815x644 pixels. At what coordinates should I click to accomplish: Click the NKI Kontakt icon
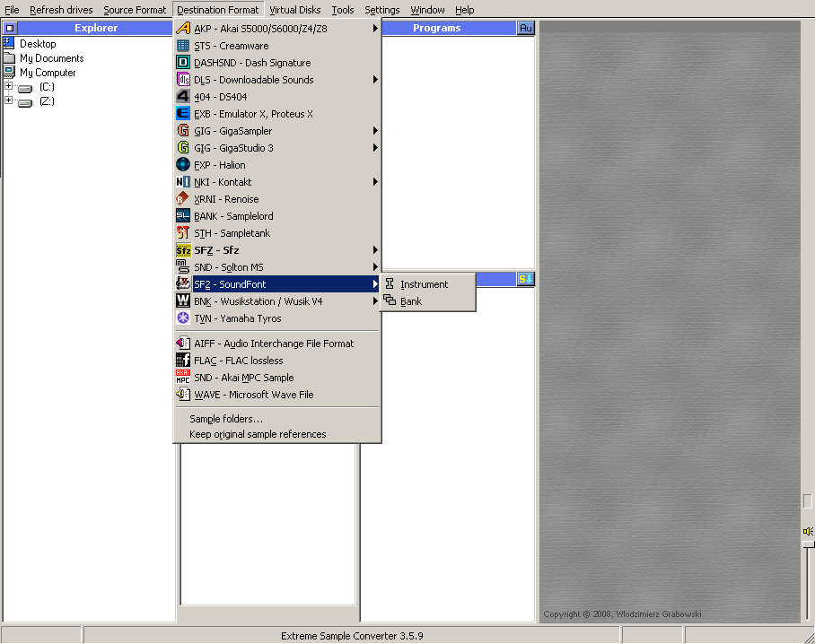click(183, 182)
